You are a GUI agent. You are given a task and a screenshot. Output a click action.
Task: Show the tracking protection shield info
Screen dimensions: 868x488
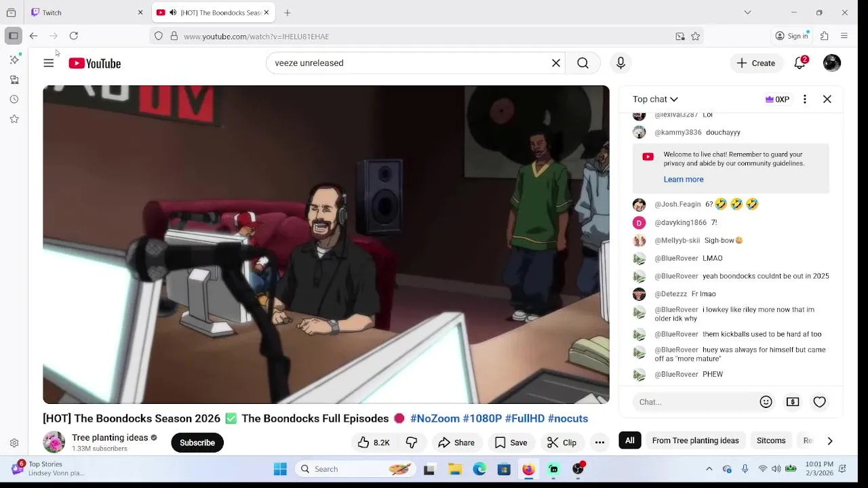click(x=159, y=36)
